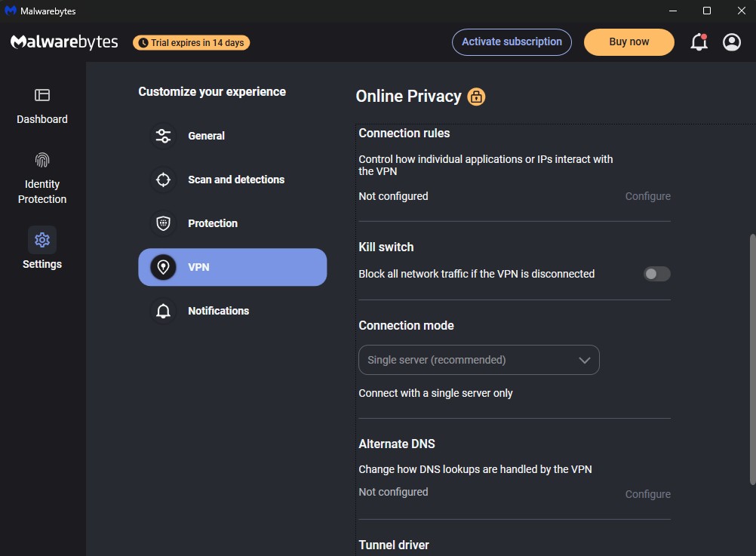The image size is (756, 556).
Task: Open the user account profile icon
Action: (x=731, y=42)
